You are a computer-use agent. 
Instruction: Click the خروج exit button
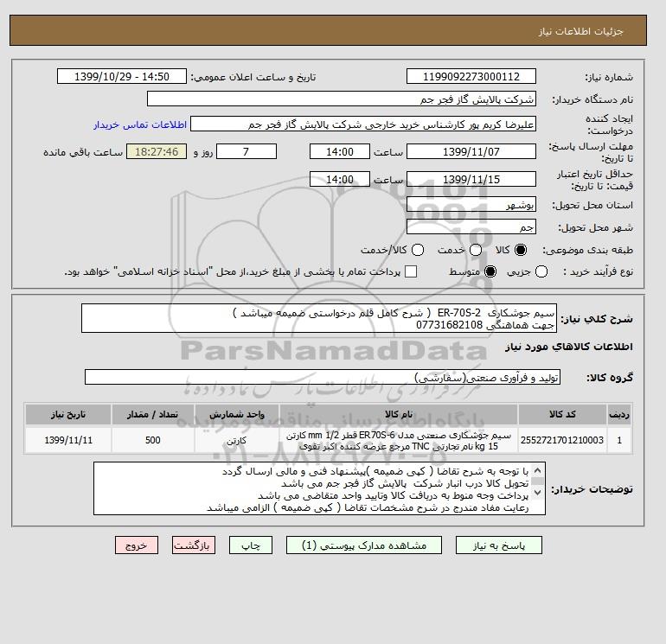coord(137,545)
